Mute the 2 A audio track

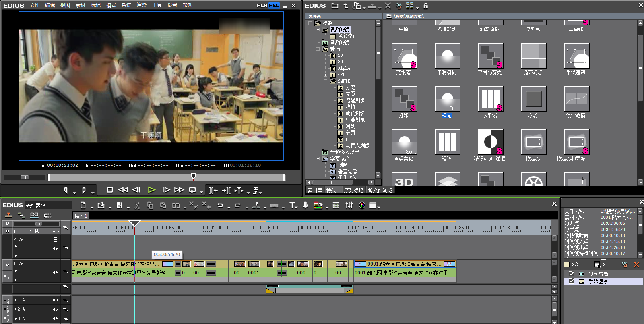point(55,309)
